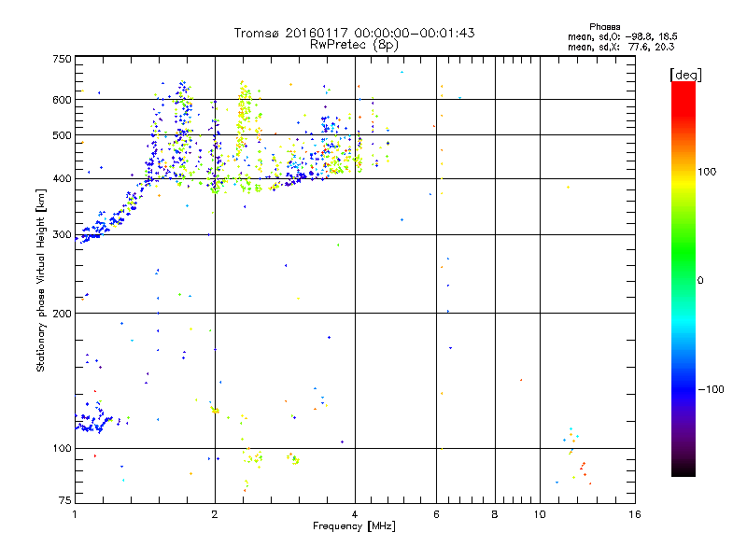Click the height axis tick "200"
This screenshot has width=747, height=560.
coord(62,314)
